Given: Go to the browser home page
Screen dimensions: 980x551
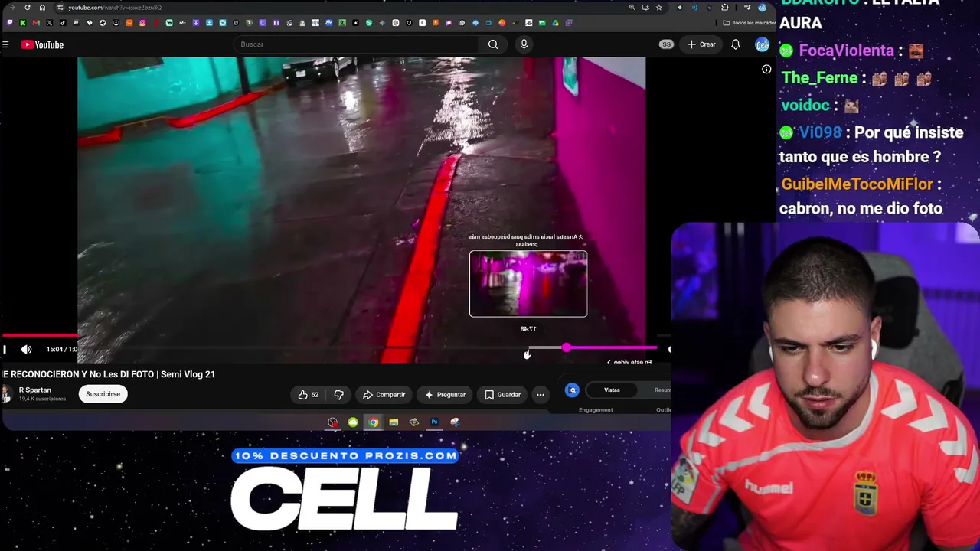Looking at the screenshot, I should (x=42, y=8).
